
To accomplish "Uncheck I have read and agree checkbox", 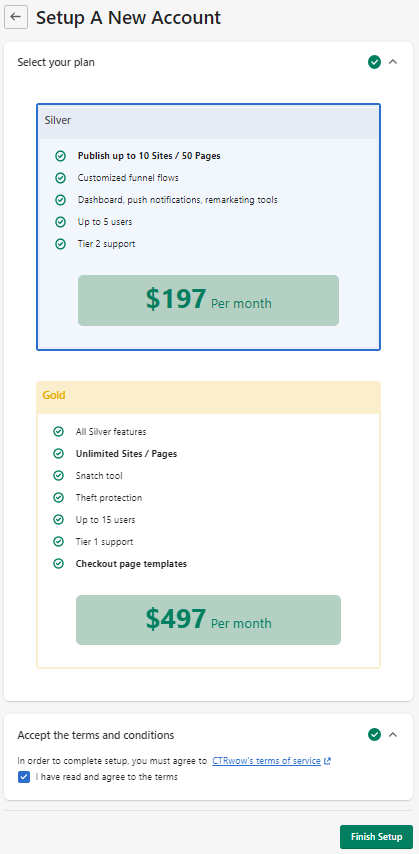I will click(x=24, y=777).
